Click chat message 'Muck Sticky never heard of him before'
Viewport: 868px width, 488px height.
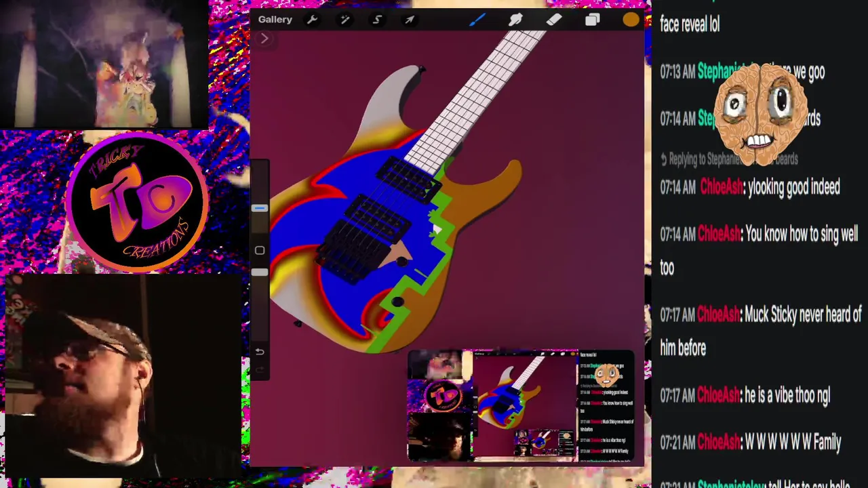pyautogui.click(x=761, y=331)
